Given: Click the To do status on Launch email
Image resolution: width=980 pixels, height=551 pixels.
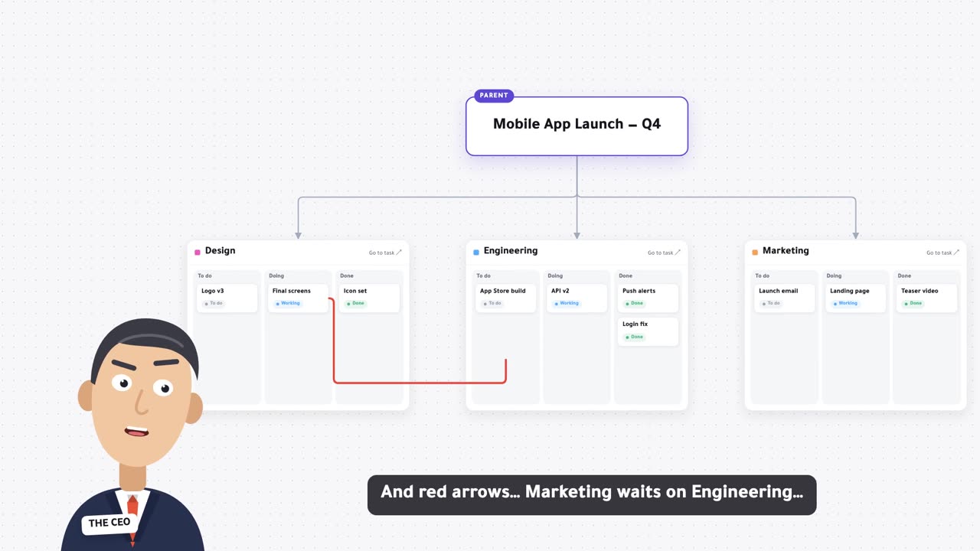Looking at the screenshot, I should coord(771,304).
